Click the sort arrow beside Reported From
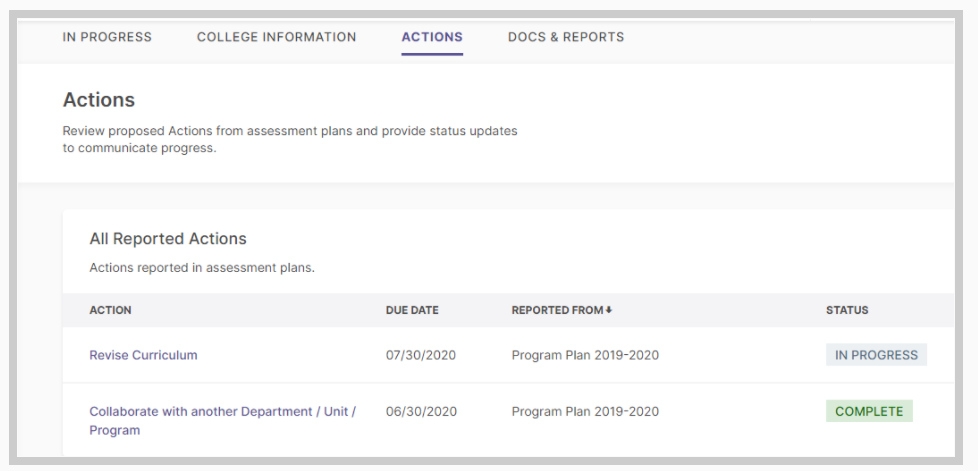Image resolution: width=978 pixels, height=471 pixels. click(x=609, y=310)
